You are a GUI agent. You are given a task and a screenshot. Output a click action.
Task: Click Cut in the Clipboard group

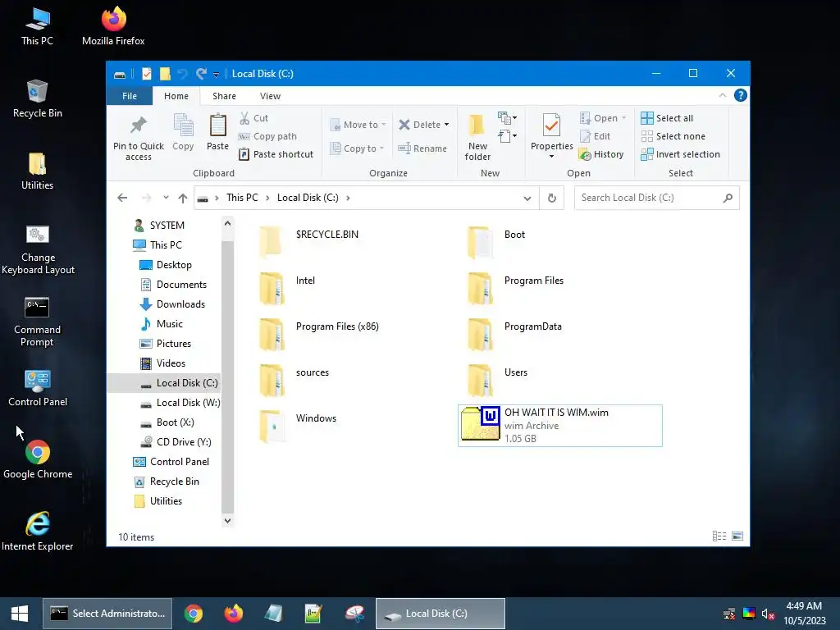(x=254, y=118)
